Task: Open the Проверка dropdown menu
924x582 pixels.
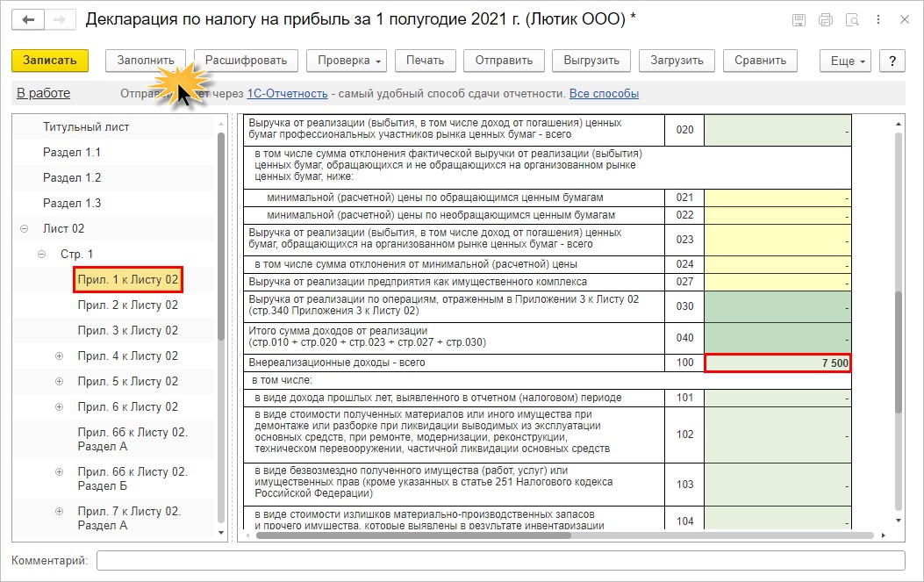Action: tap(347, 61)
